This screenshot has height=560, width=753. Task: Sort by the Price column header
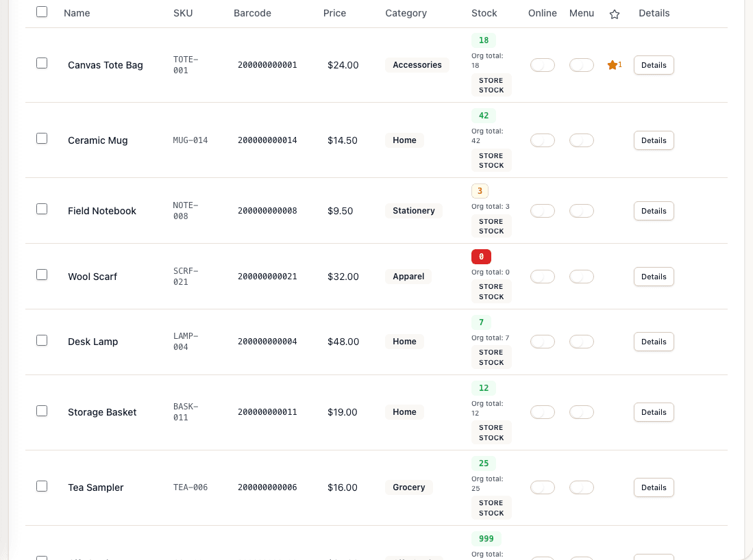click(x=335, y=14)
